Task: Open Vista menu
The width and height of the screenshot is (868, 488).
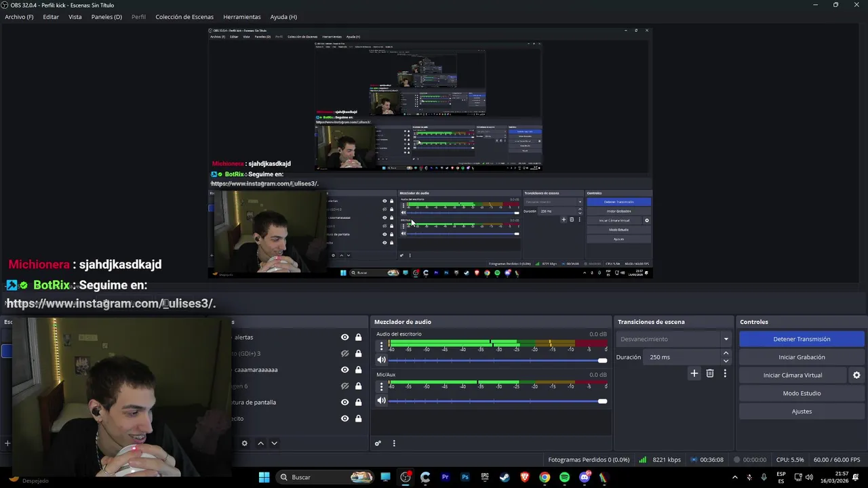Action: click(75, 17)
